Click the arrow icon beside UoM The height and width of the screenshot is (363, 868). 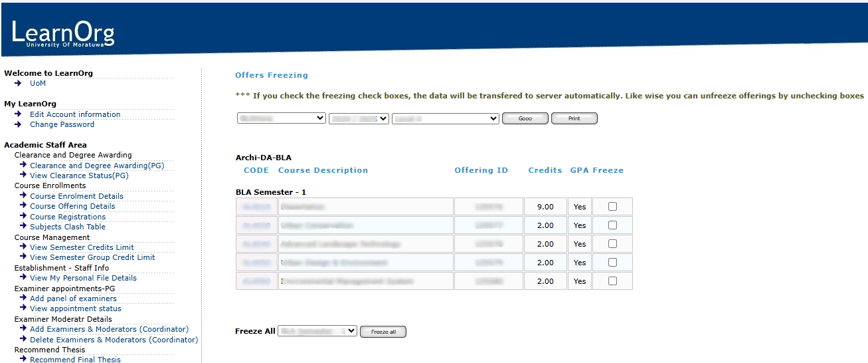(18, 83)
